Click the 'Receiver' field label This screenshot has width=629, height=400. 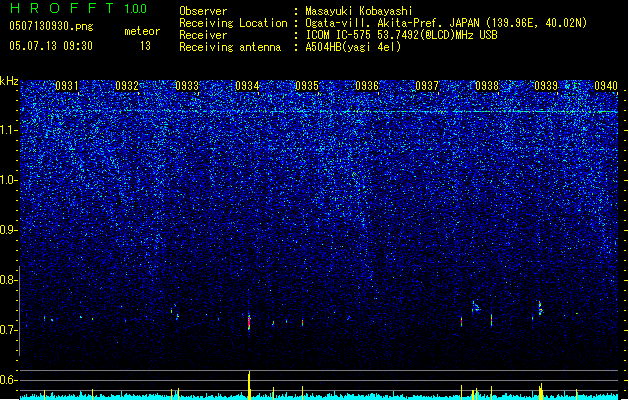[x=203, y=35]
